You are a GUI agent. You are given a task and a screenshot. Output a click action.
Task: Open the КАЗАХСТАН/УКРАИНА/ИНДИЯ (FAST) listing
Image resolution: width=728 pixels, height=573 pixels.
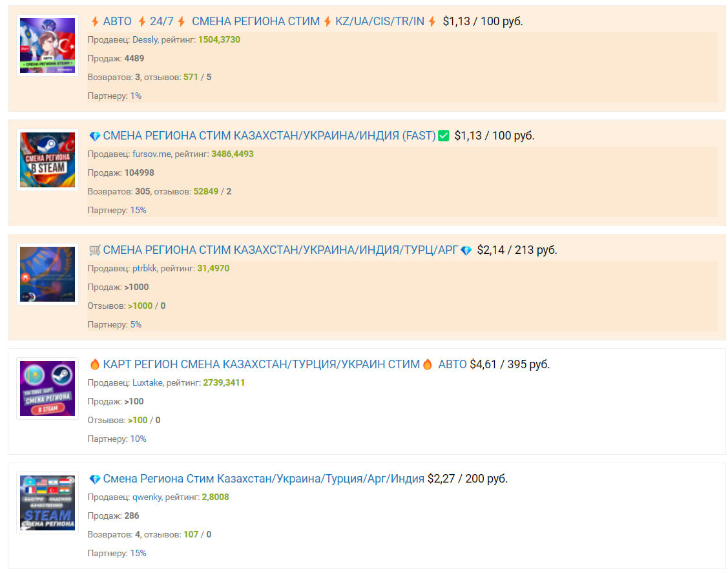[x=269, y=136]
